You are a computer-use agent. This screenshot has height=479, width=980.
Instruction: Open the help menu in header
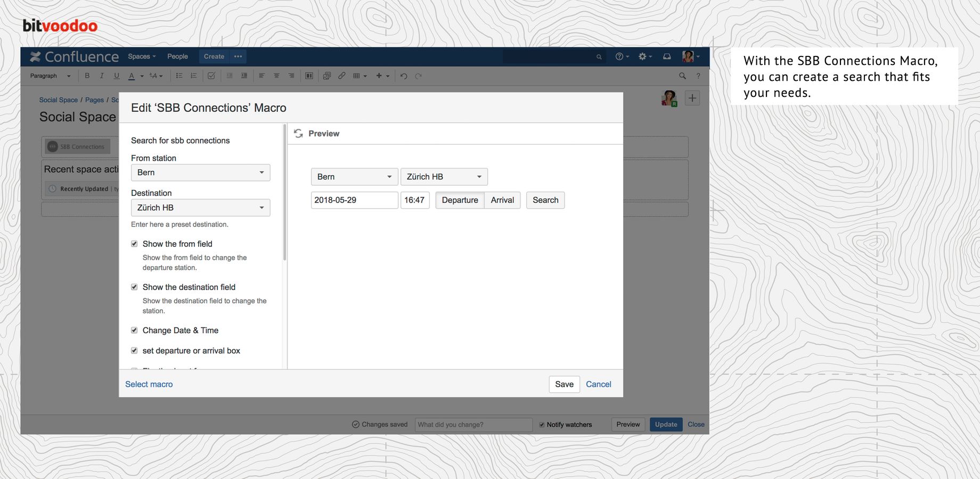[622, 56]
